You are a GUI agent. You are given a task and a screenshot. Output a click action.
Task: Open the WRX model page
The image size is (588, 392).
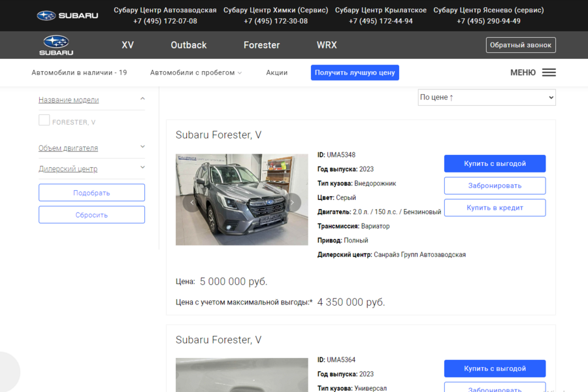pyautogui.click(x=327, y=45)
